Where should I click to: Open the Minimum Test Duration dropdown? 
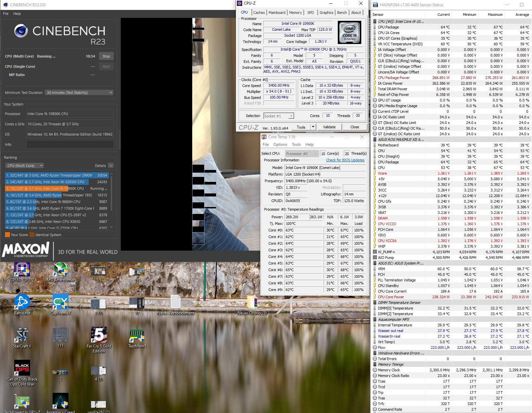click(x=79, y=93)
